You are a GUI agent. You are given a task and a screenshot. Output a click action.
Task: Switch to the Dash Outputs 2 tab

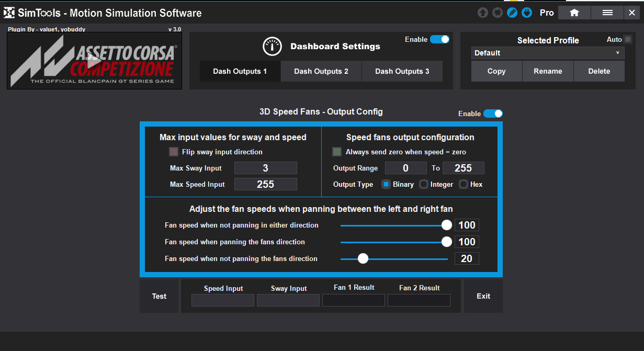tap(321, 71)
